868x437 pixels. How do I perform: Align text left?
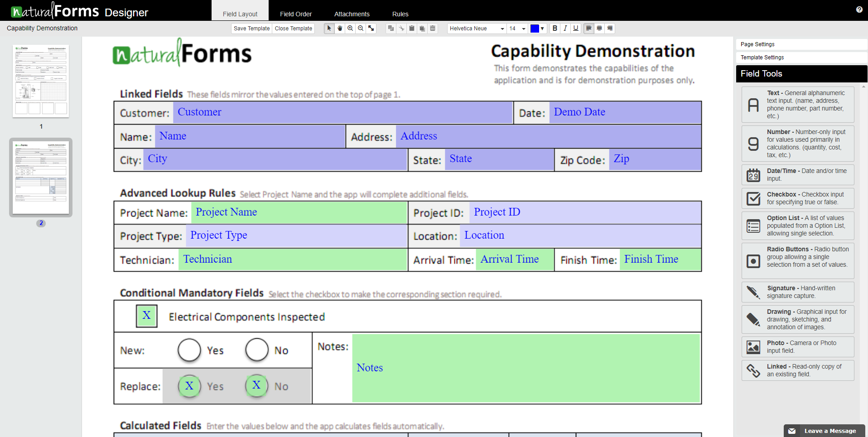point(588,28)
